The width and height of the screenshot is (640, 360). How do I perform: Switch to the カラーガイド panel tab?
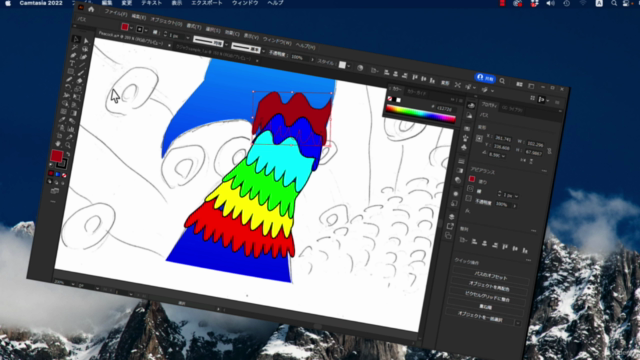pos(416,93)
